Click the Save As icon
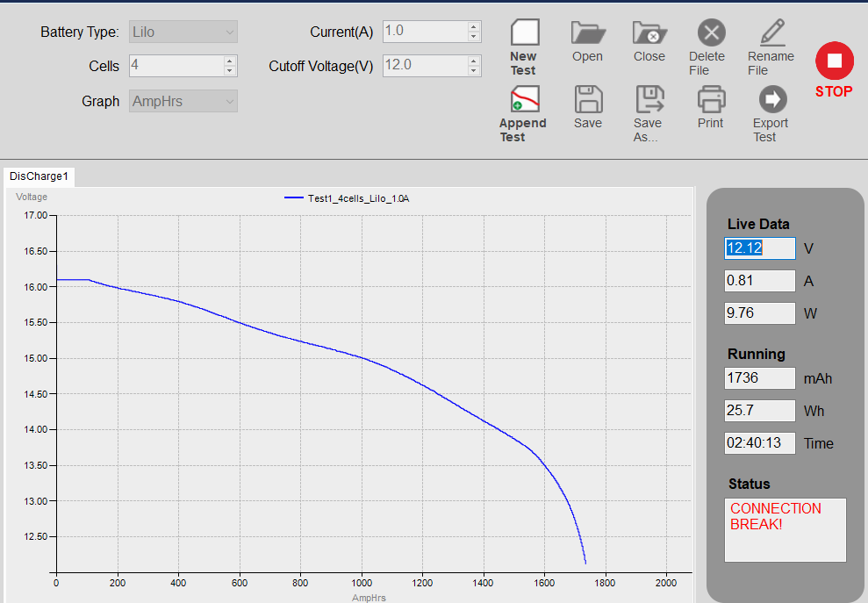 tap(649, 100)
